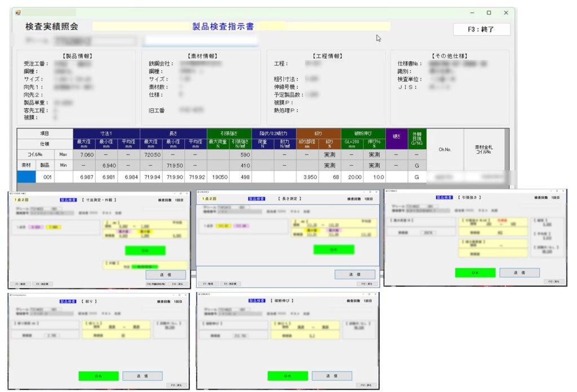
Task: Close the 絞り inspection window
Action: click(187, 295)
